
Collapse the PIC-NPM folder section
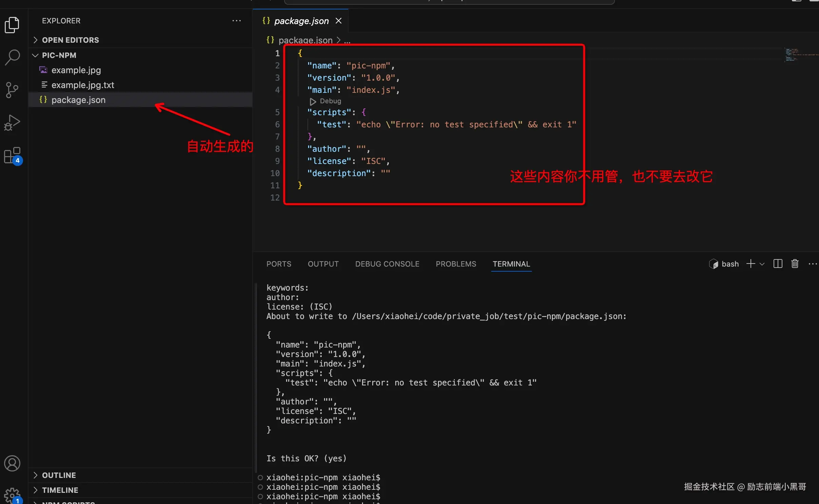pyautogui.click(x=59, y=55)
